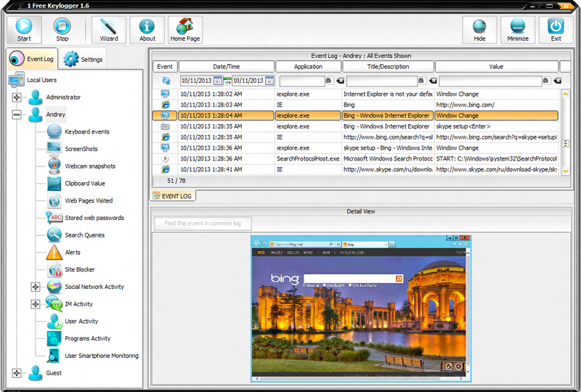
Task: Expand the Administrator user node
Action: [17, 97]
